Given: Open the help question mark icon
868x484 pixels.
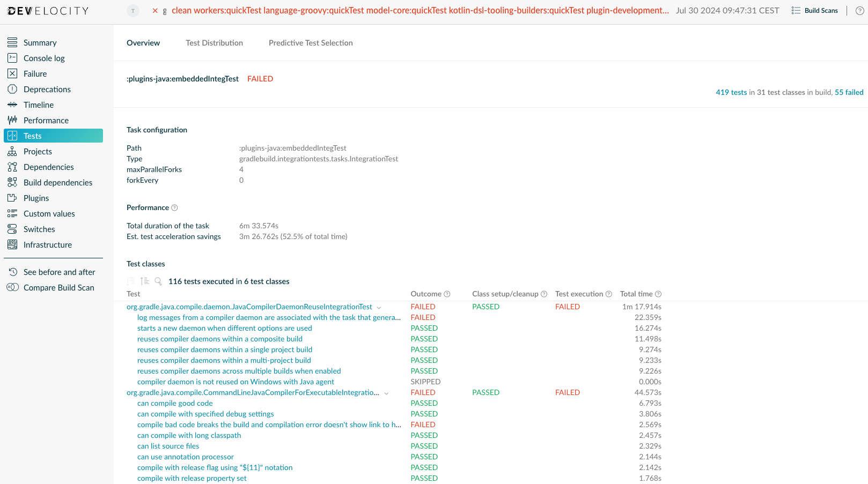Looking at the screenshot, I should [859, 10].
